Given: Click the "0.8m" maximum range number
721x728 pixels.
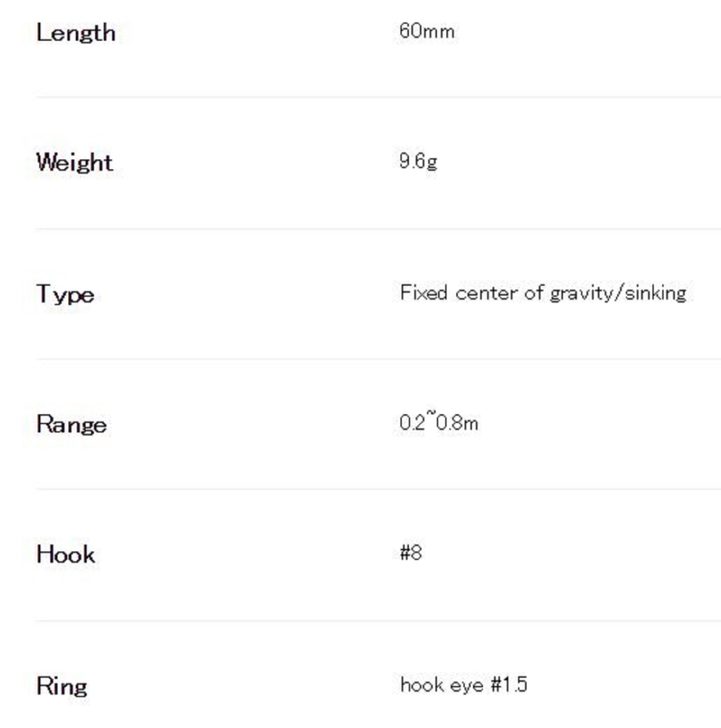Looking at the screenshot, I should [457, 423].
